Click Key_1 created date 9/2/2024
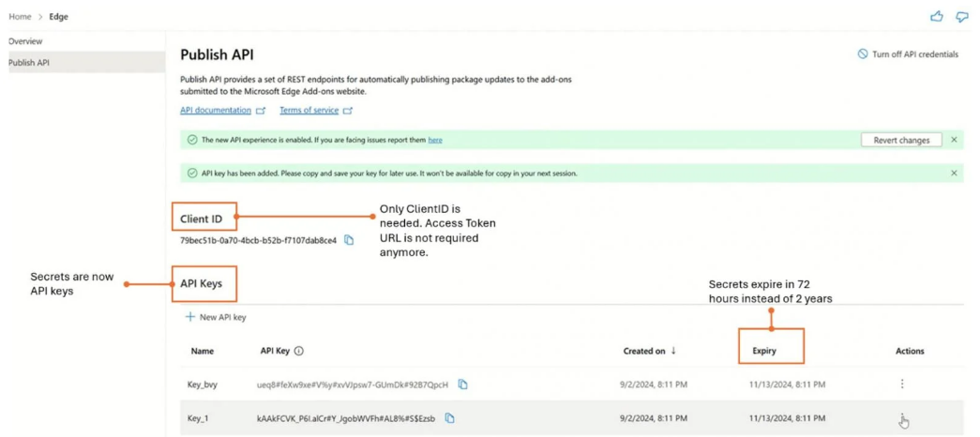 [x=656, y=417]
